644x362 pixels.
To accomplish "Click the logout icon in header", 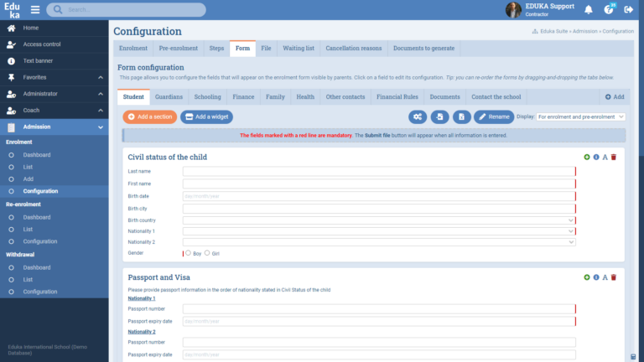I will point(629,10).
